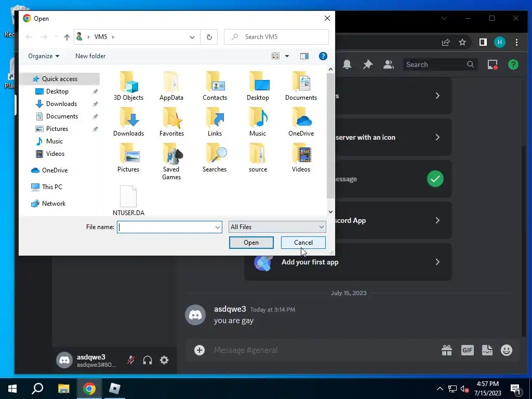Screen dimensions: 532x399
Task: Show hidden system tray icons
Action: pyautogui.click(x=440, y=389)
